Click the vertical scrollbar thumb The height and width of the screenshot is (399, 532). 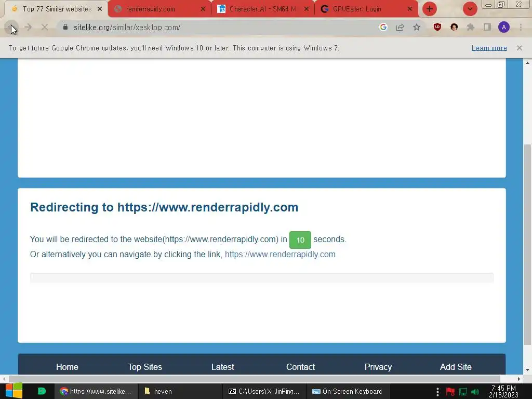point(528,244)
